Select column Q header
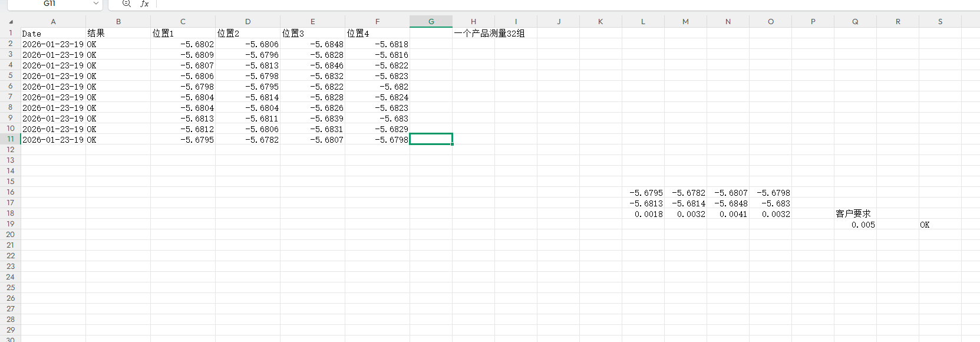The height and width of the screenshot is (342, 980). click(855, 21)
